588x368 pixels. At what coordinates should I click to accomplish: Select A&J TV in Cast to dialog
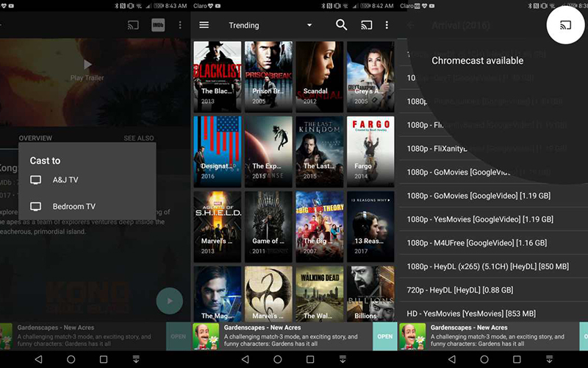[87, 180]
